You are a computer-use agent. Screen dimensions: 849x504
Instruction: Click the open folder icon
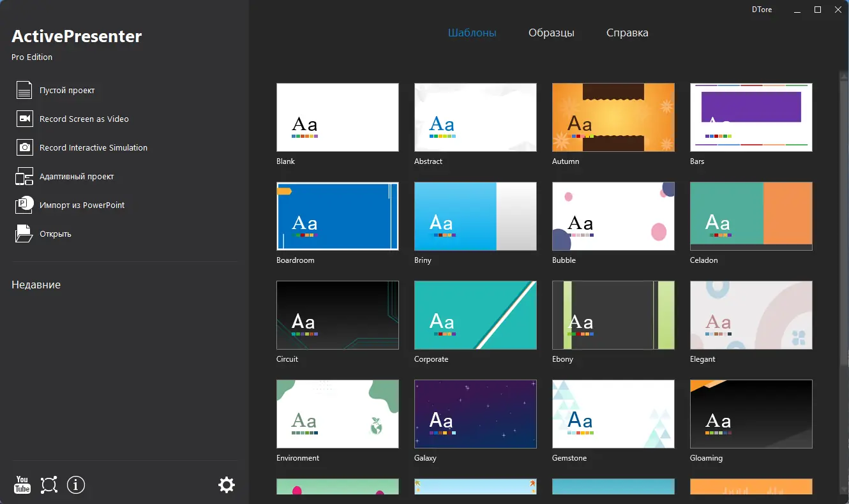[x=24, y=233]
